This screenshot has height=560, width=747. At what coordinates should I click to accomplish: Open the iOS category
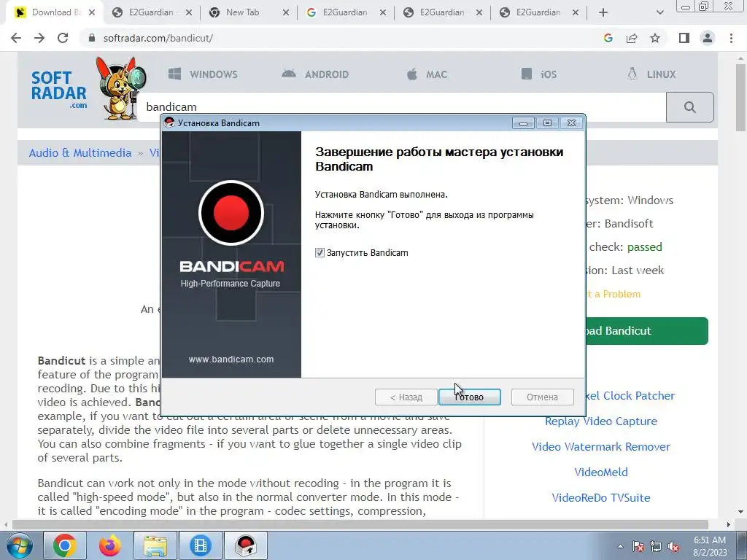pyautogui.click(x=539, y=74)
